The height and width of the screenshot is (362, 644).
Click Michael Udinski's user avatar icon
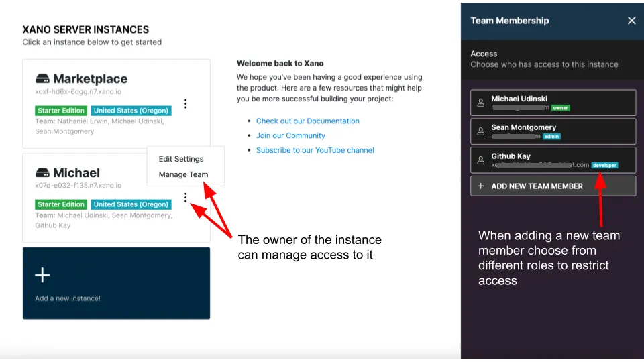click(x=480, y=103)
